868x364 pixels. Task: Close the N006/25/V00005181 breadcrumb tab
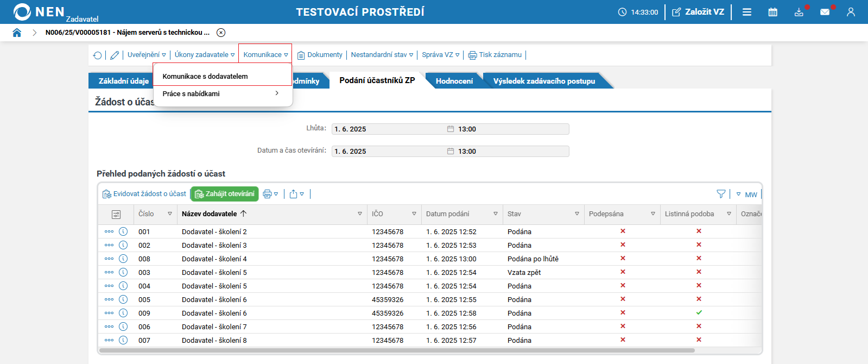[x=221, y=33]
